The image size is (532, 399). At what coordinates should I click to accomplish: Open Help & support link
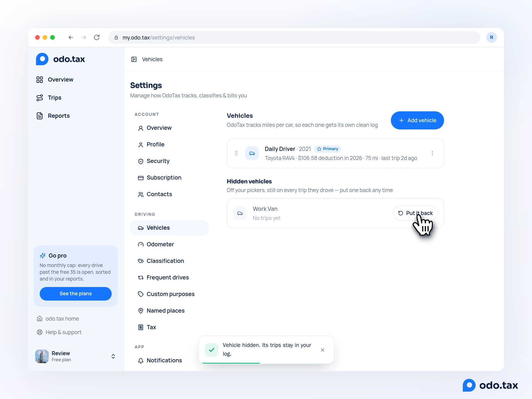(59, 332)
